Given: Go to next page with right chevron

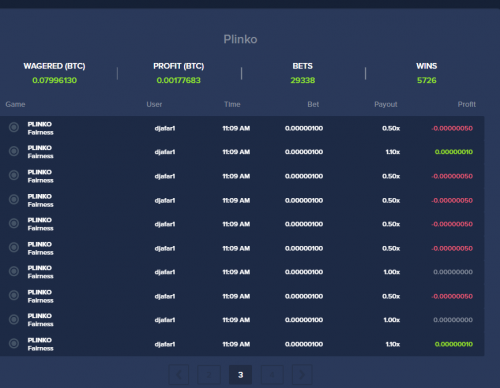Looking at the screenshot, I should pos(302,375).
